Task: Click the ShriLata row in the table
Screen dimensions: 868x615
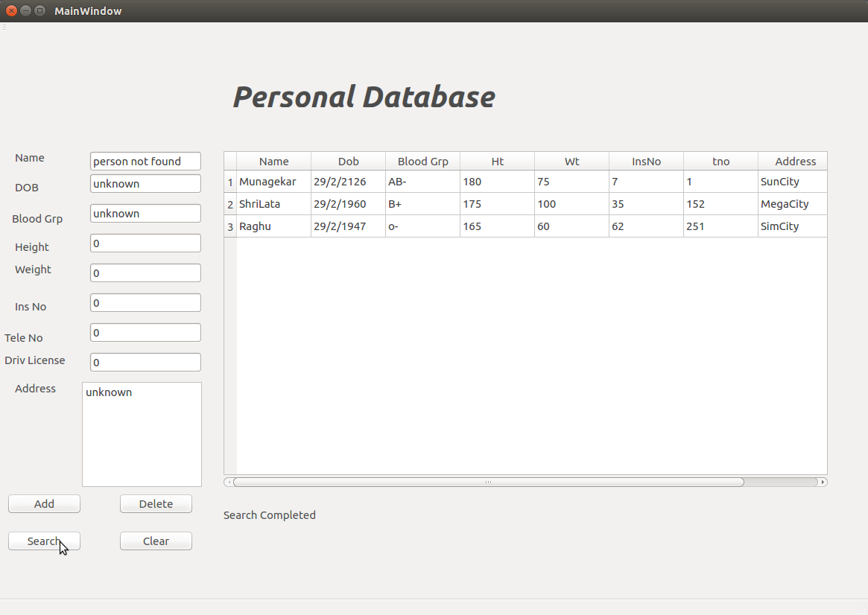Action: tap(273, 203)
